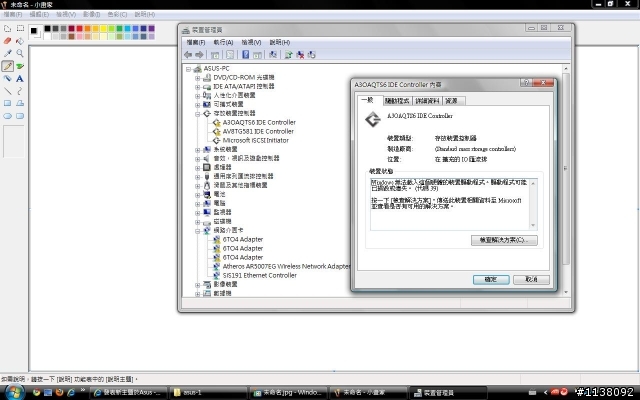This screenshot has width=640, height=400.
Task: Select the Rounded Rectangle tool
Action: [x=20, y=116]
